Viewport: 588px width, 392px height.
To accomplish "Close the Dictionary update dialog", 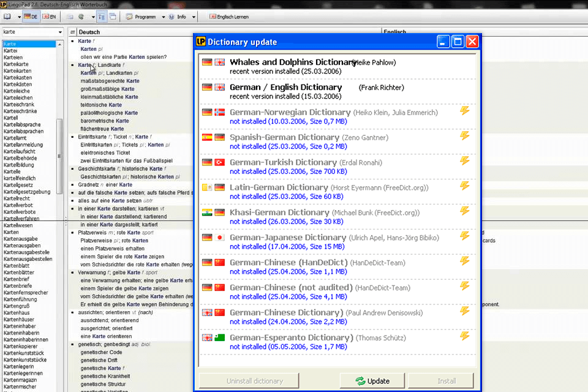I will (x=472, y=42).
